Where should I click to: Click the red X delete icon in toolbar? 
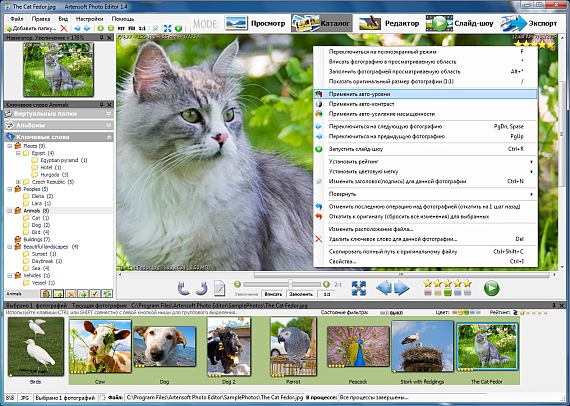click(x=64, y=28)
